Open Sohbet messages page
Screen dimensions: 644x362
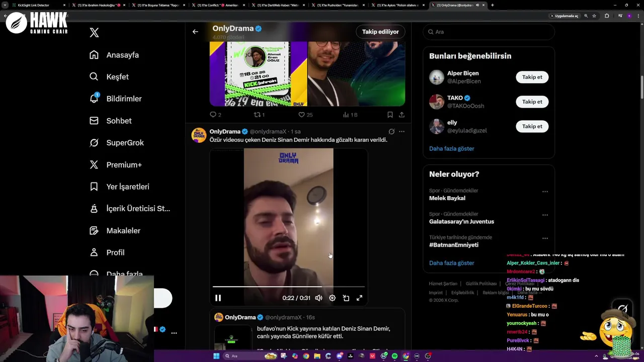pos(111,121)
